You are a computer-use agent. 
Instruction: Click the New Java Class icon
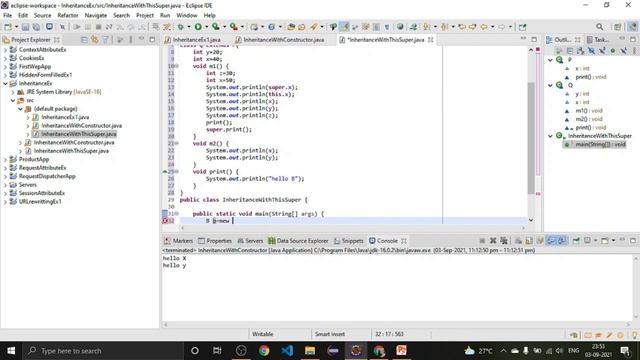[x=271, y=27]
